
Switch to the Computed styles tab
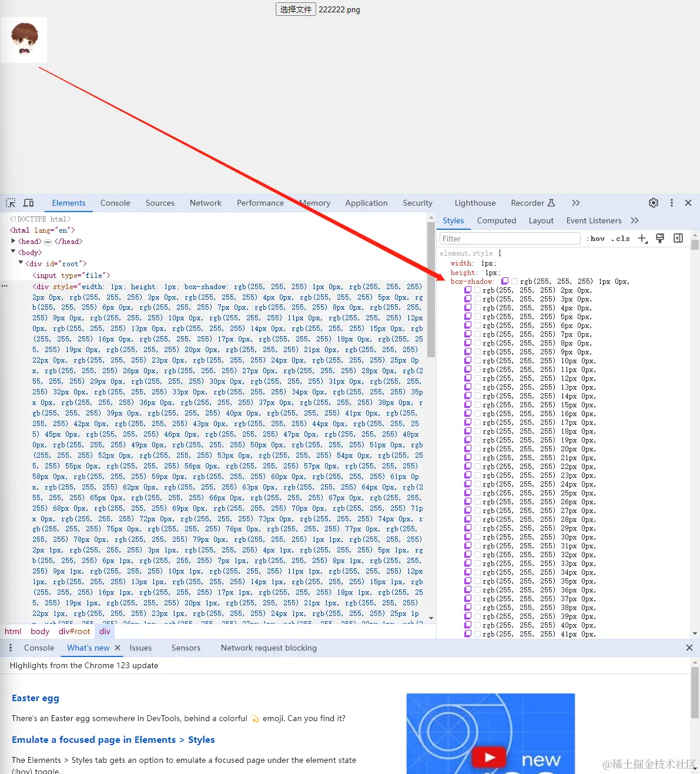tap(497, 220)
